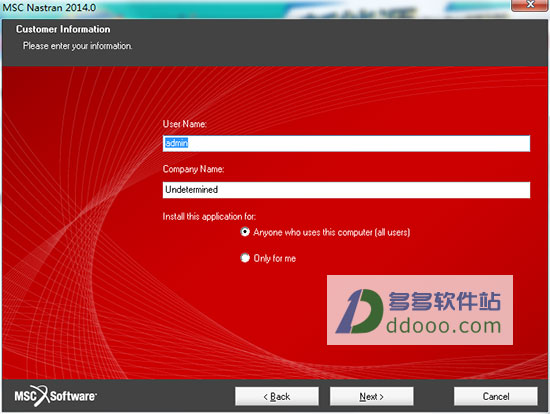Click the 'MSC Nastran 2014.0' window title
Image resolution: width=550 pixels, height=414 pixels.
49,7
